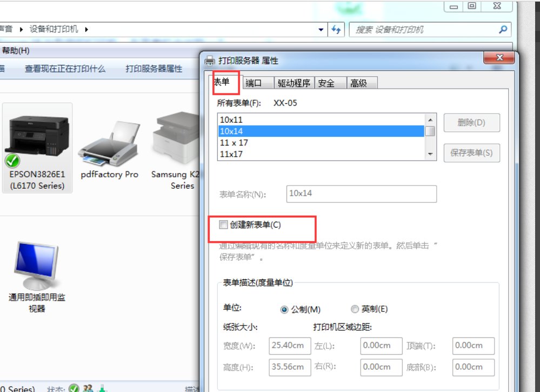Viewport: 540px width, 392px height.
Task: Select the EPSON3826E1 (L6170 Series) printer icon
Action: coord(37,135)
